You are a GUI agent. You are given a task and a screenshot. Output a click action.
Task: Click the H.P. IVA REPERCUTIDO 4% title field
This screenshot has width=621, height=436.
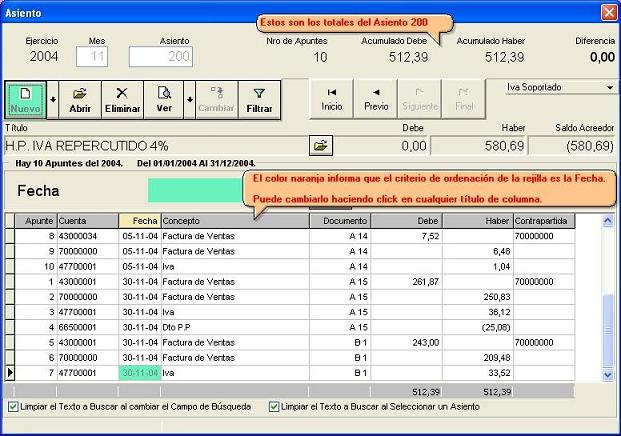pyautogui.click(x=155, y=146)
